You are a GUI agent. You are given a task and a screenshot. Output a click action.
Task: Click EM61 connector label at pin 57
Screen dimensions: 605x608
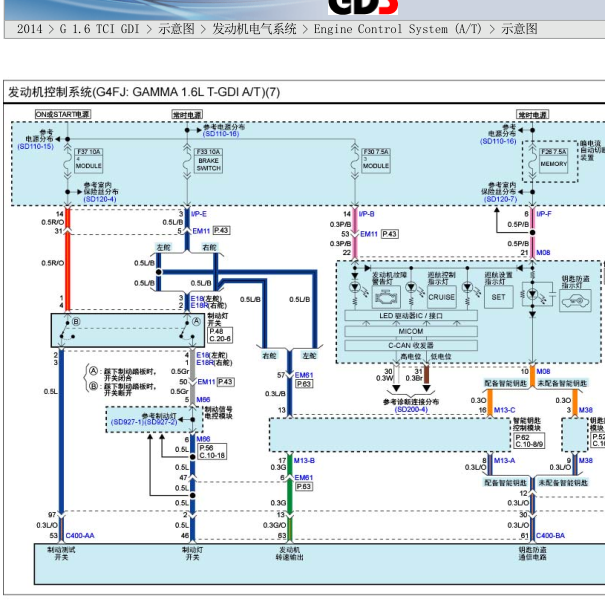click(x=304, y=375)
